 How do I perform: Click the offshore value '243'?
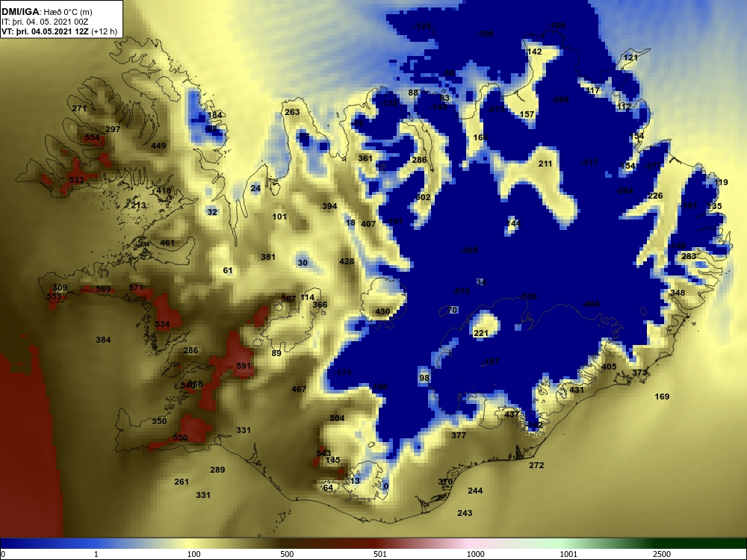[465, 513]
